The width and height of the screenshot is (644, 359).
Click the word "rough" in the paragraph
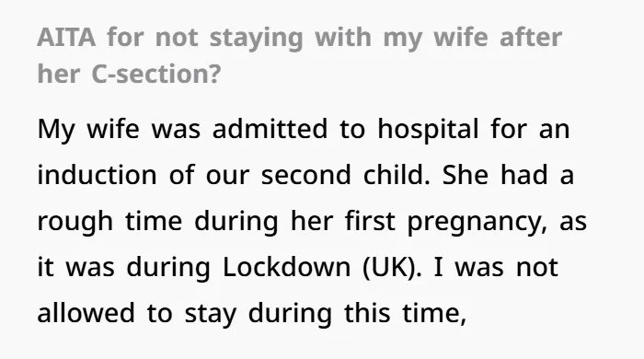(75, 222)
